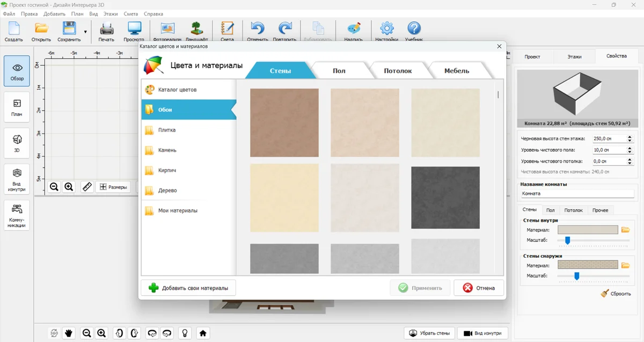Open the Добавить menu

pos(54,13)
